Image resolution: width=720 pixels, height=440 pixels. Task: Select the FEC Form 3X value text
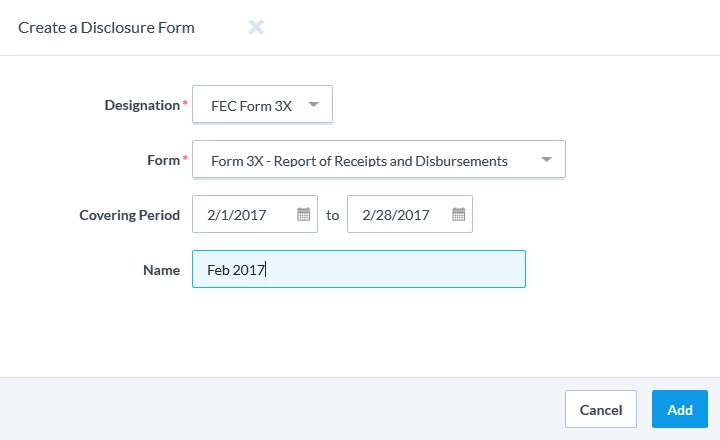251,106
